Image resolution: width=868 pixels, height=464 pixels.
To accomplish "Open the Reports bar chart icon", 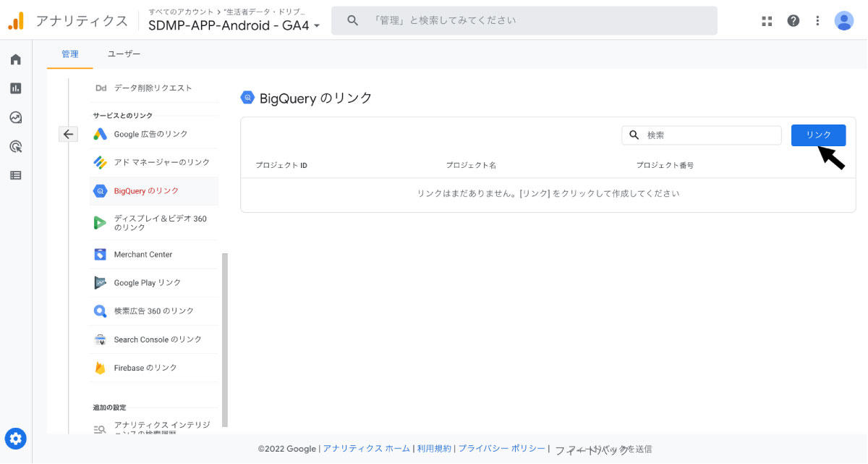I will pos(15,88).
